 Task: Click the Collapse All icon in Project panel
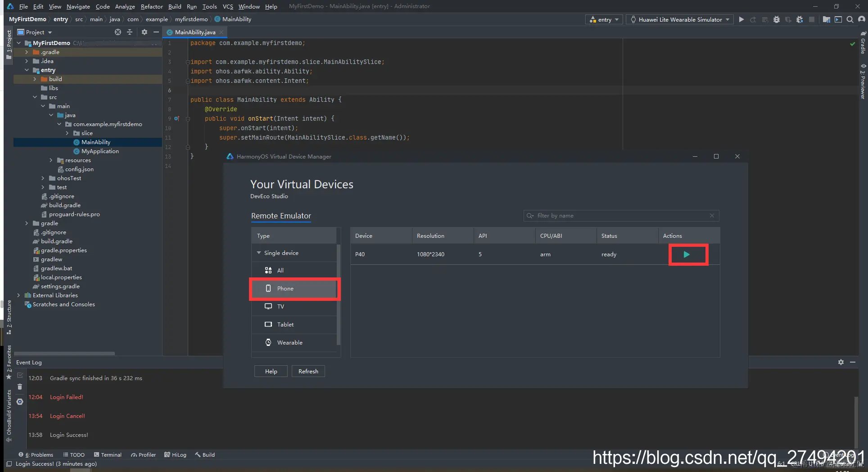(x=130, y=32)
